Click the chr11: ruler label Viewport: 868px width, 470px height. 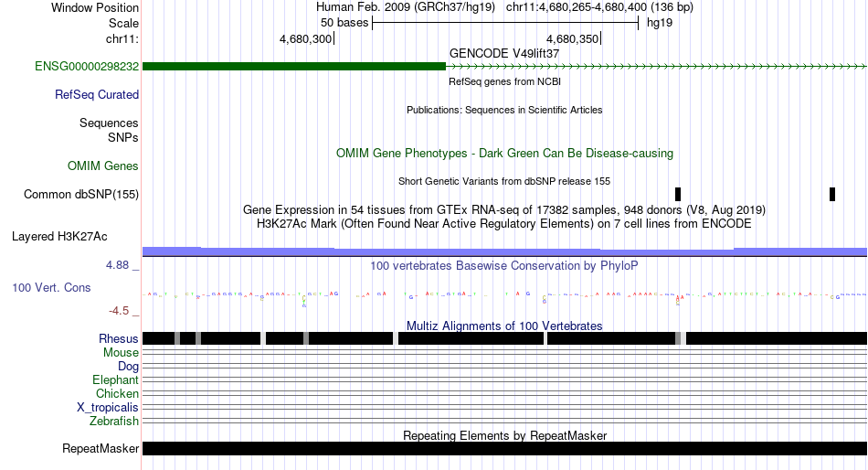point(122,38)
